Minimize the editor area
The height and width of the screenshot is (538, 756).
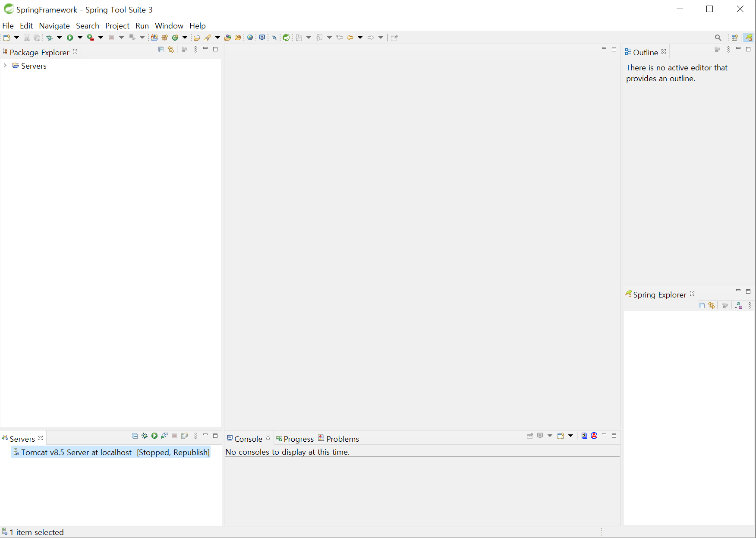(604, 49)
